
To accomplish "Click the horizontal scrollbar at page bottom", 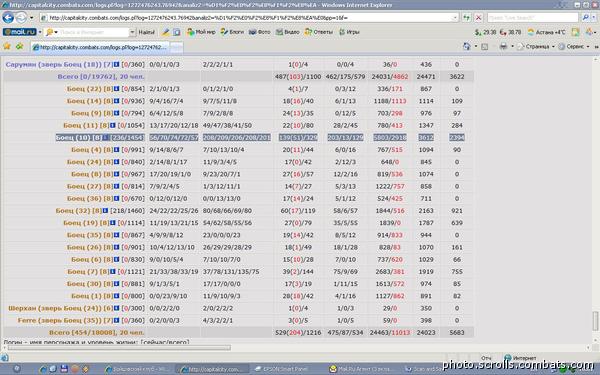I will pyautogui.click(x=119, y=347).
